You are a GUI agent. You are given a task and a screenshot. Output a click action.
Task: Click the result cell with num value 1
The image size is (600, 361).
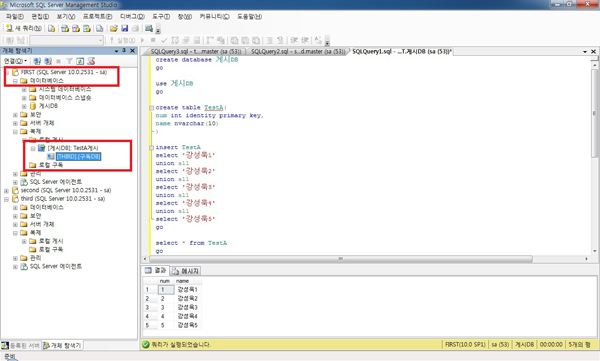pos(166,290)
